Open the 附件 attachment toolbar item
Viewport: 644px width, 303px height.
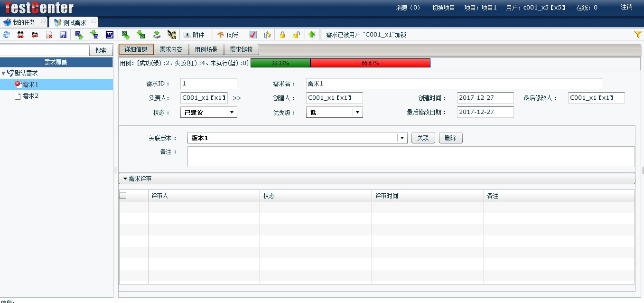pyautogui.click(x=194, y=35)
